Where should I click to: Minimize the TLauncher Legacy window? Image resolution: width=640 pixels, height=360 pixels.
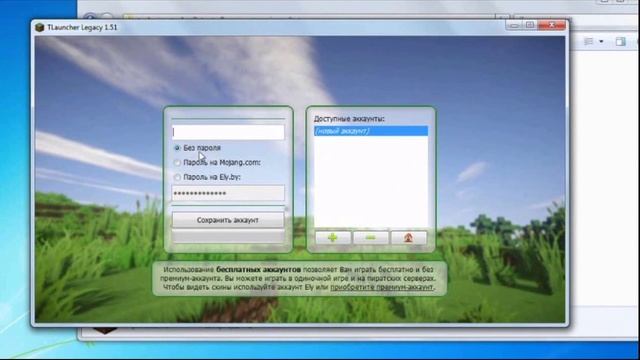coord(514,25)
